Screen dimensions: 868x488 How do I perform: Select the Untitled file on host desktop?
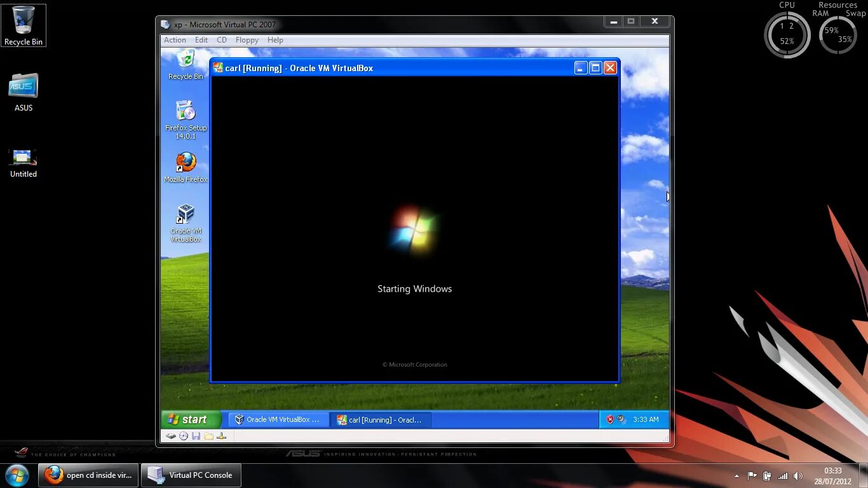[24, 163]
